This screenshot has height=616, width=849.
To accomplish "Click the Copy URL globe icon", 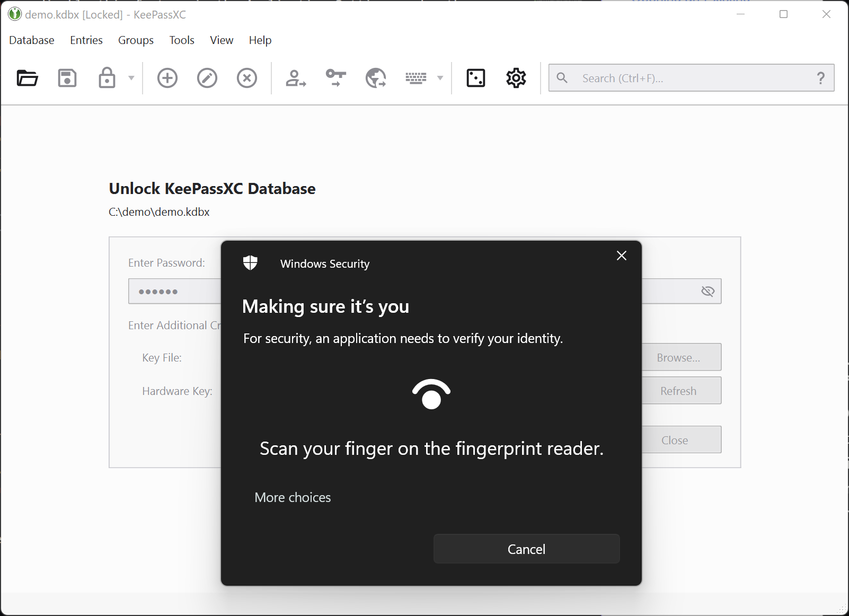I will (x=376, y=78).
